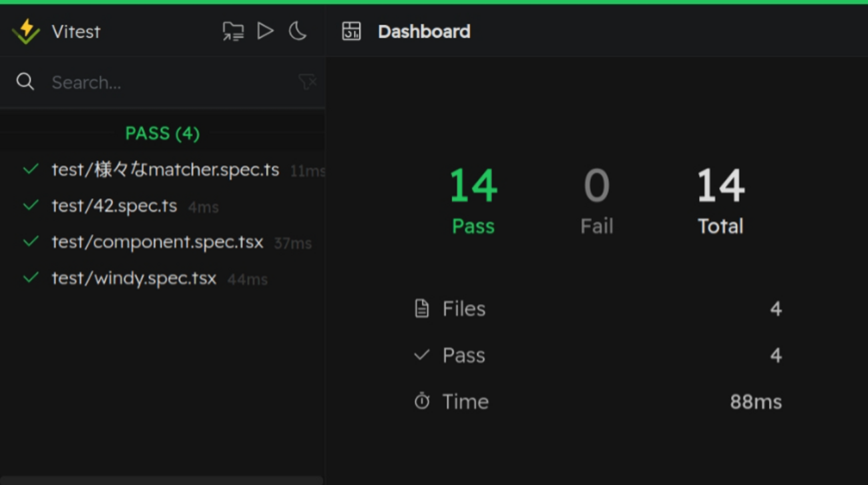
Task: Click green checkmark beside test/42.spec.ts
Action: tap(31, 206)
